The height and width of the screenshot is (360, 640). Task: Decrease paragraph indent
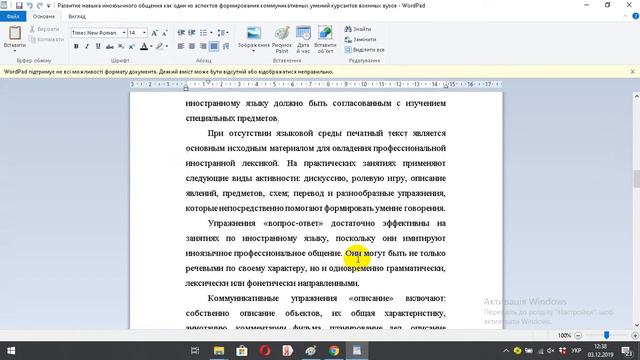[x=181, y=33]
